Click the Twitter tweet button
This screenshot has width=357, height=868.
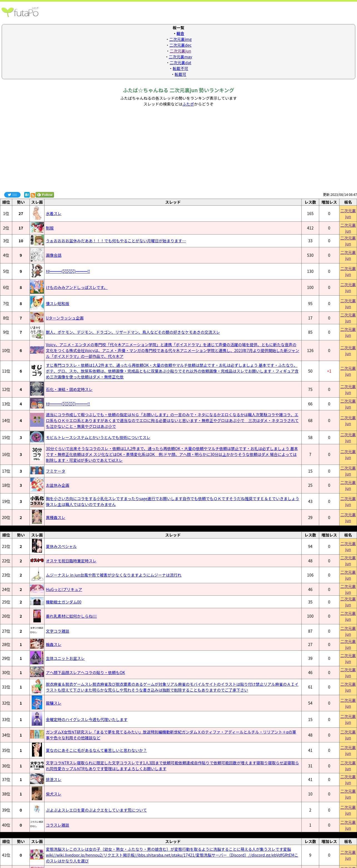click(x=12, y=195)
